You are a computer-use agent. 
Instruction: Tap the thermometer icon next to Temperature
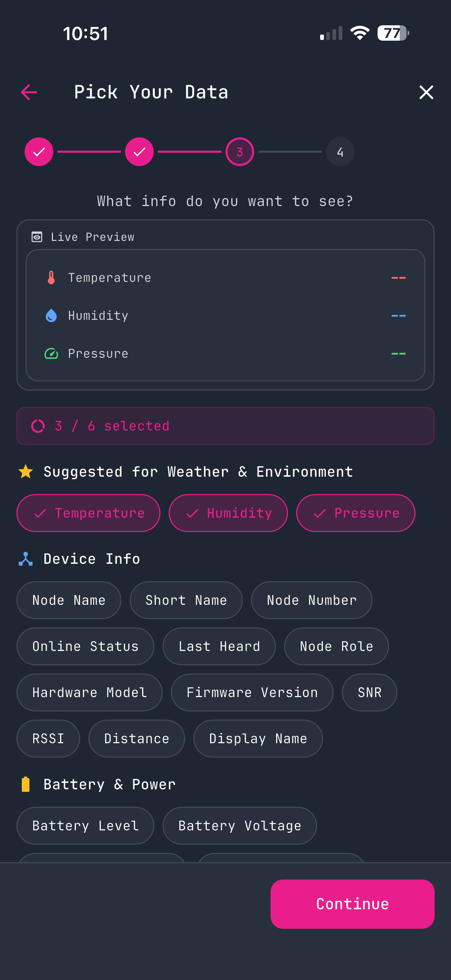point(51,277)
